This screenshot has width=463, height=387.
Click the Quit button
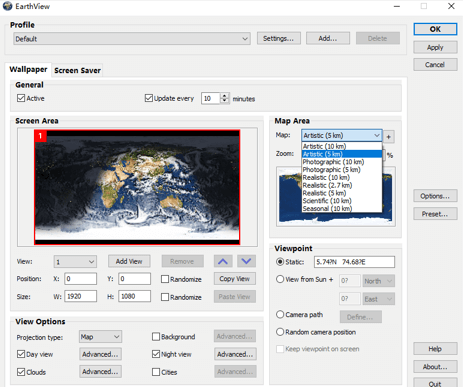click(x=435, y=383)
